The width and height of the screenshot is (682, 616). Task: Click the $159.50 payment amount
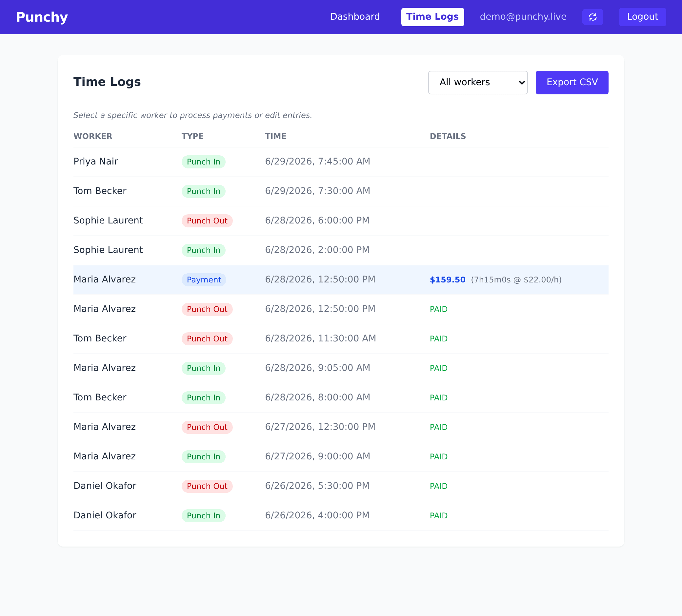(x=448, y=279)
